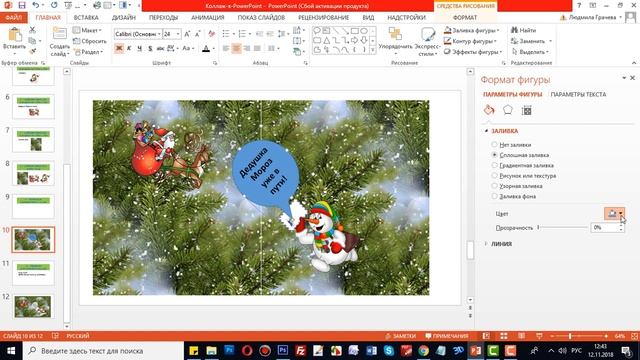The image size is (640, 360).
Task: Open Express styles (Экспресс-стили) gallery
Action: click(428, 42)
